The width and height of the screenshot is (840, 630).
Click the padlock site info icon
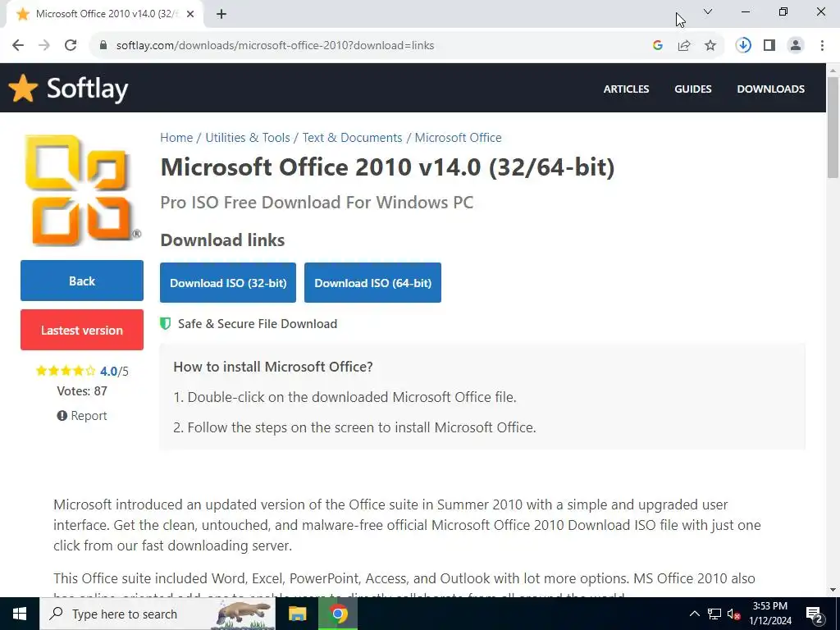tap(103, 45)
